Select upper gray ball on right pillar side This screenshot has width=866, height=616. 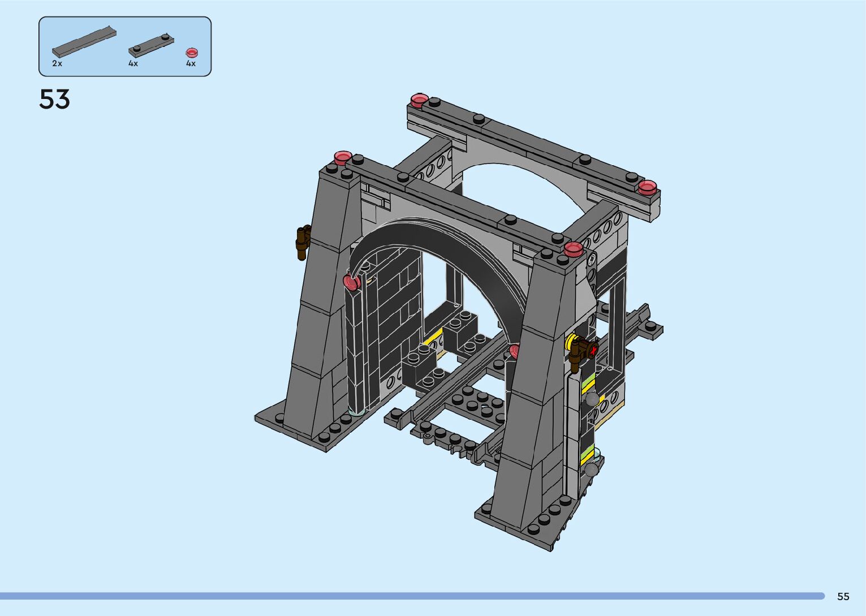point(592,399)
